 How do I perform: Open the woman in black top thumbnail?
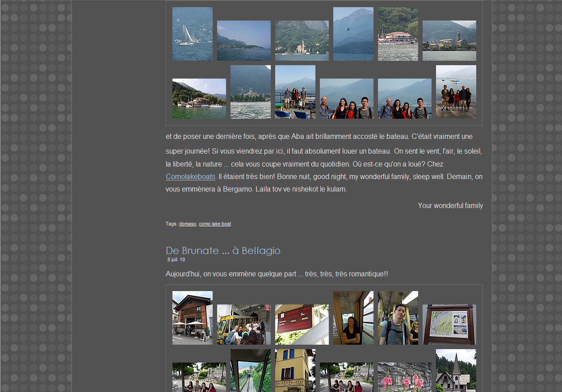353,318
